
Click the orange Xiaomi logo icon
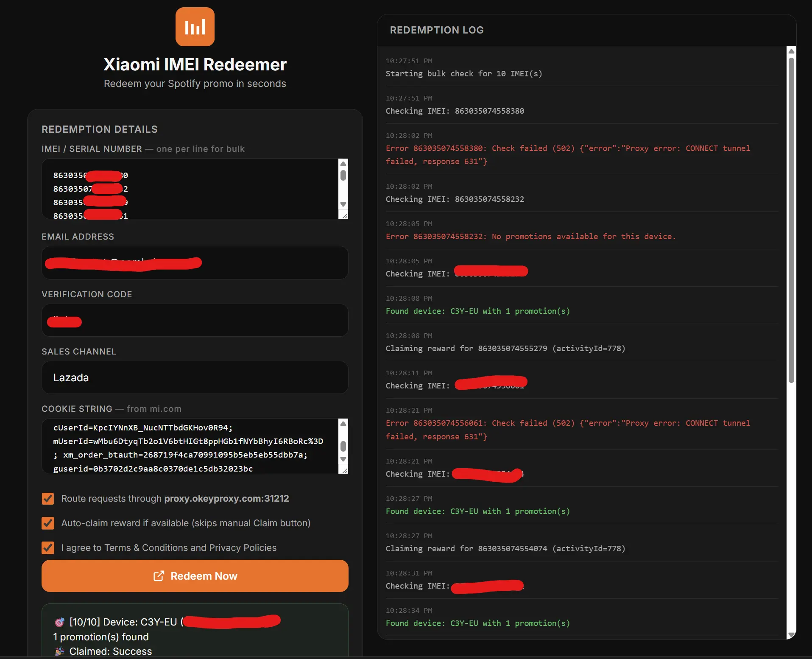coord(195,27)
